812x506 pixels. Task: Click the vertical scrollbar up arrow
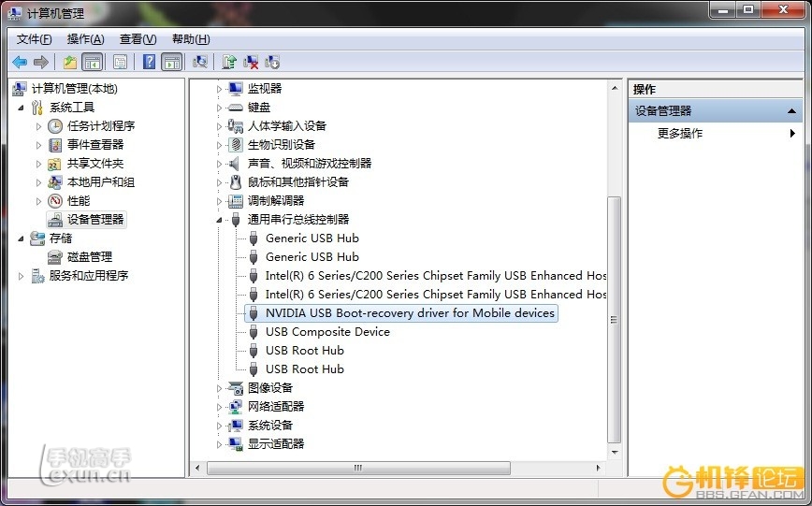pos(615,89)
